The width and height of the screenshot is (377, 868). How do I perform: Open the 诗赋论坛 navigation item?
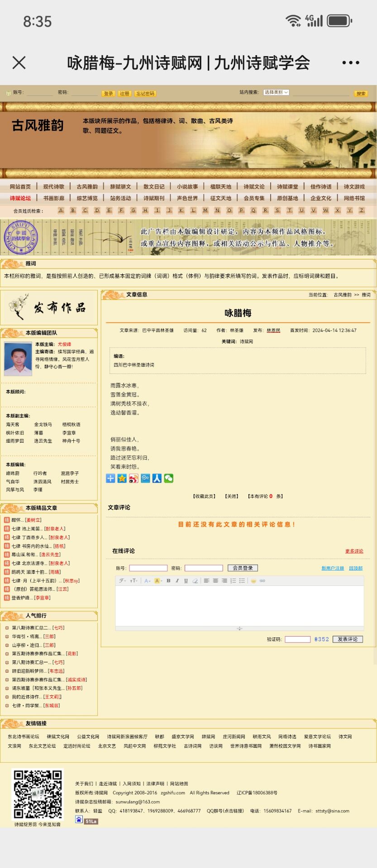[20, 198]
